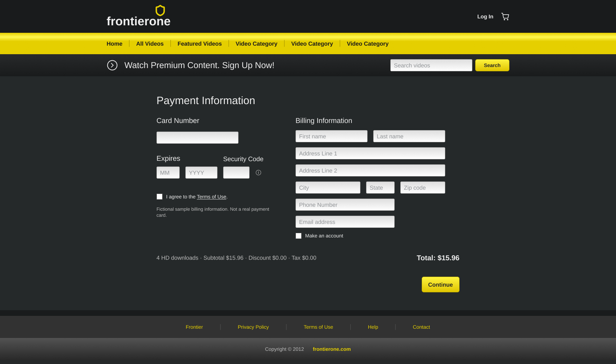Click the yellow Search button
Image resolution: width=616 pixels, height=364 pixels.
(x=492, y=65)
